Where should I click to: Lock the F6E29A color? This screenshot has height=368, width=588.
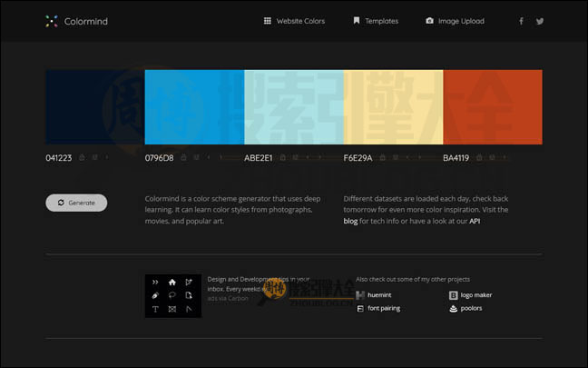382,157
